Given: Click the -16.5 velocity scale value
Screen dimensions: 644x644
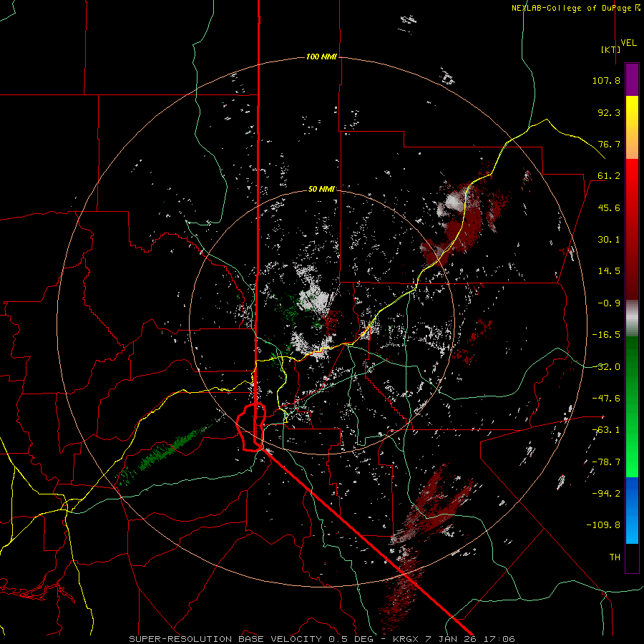Looking at the screenshot, I should (x=606, y=335).
